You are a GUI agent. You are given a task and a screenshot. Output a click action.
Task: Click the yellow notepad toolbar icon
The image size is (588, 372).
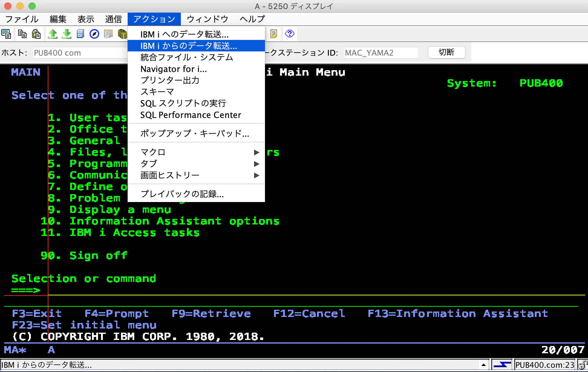pos(273,34)
